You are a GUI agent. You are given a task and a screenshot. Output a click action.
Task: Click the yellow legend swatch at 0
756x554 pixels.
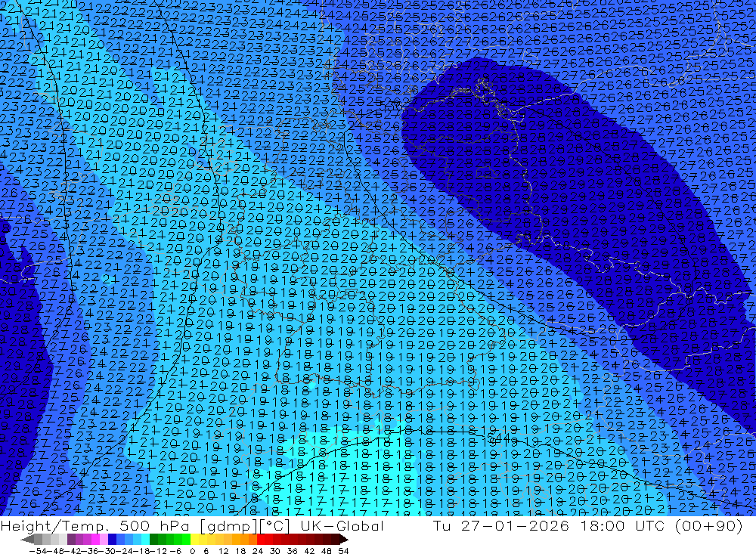[x=195, y=540]
